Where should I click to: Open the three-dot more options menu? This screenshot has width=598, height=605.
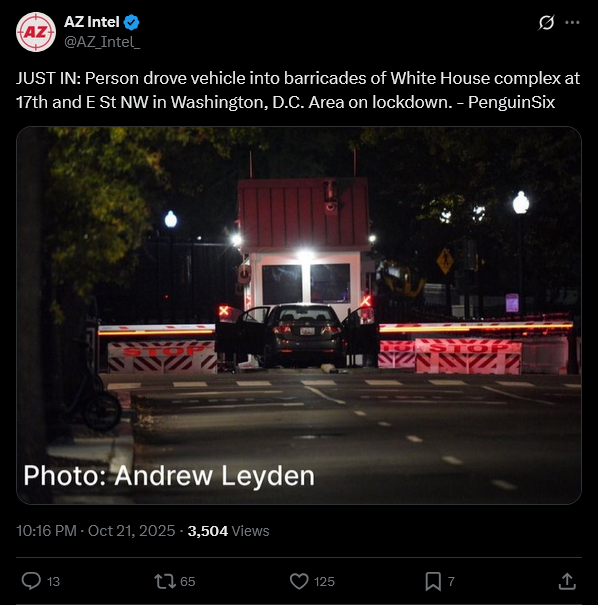(572, 22)
